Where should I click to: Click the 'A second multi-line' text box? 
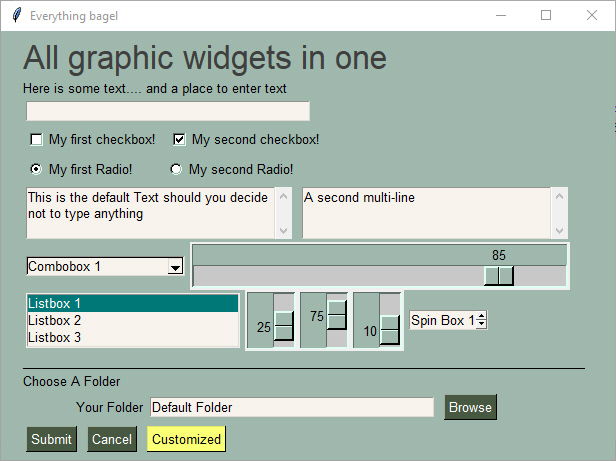(x=426, y=213)
